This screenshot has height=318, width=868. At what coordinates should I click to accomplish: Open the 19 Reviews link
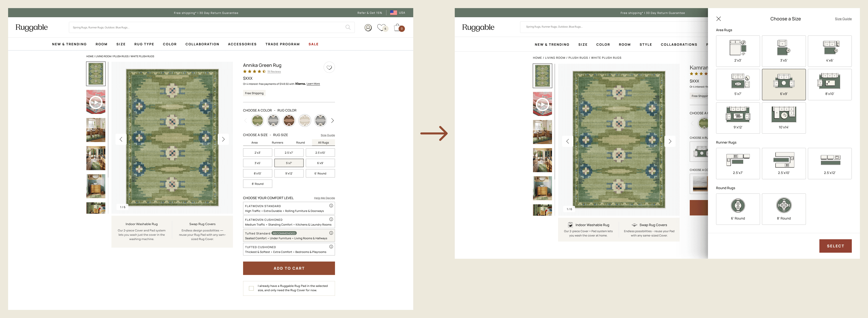[274, 71]
